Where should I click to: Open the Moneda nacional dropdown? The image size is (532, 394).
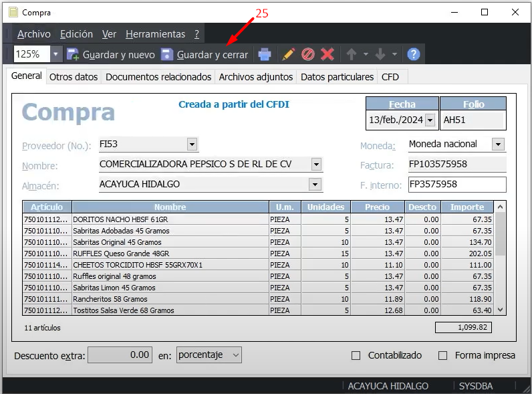pyautogui.click(x=498, y=144)
